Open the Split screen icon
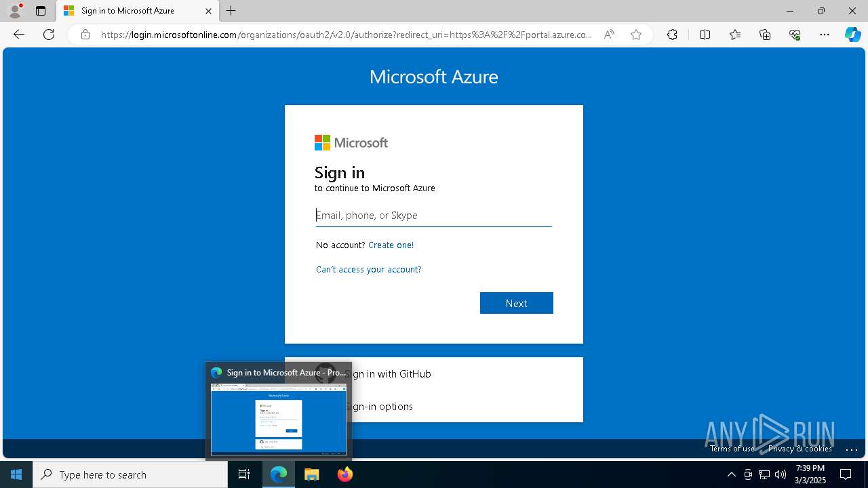 705,35
